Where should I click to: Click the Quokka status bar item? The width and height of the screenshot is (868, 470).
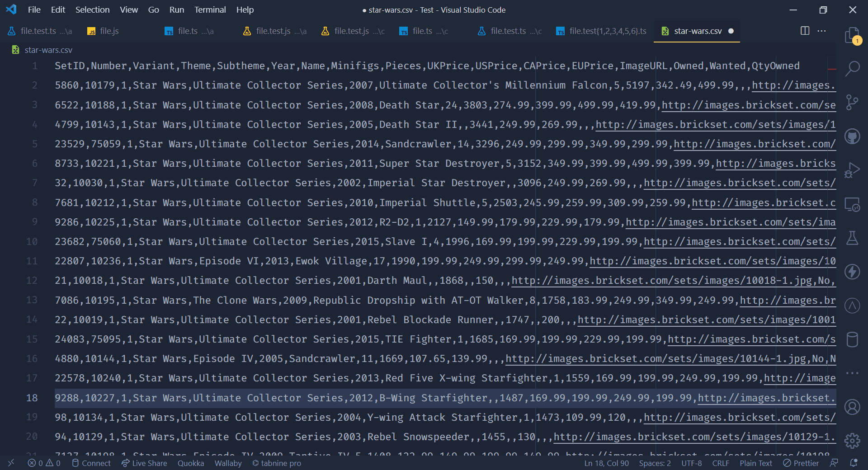[x=190, y=463]
